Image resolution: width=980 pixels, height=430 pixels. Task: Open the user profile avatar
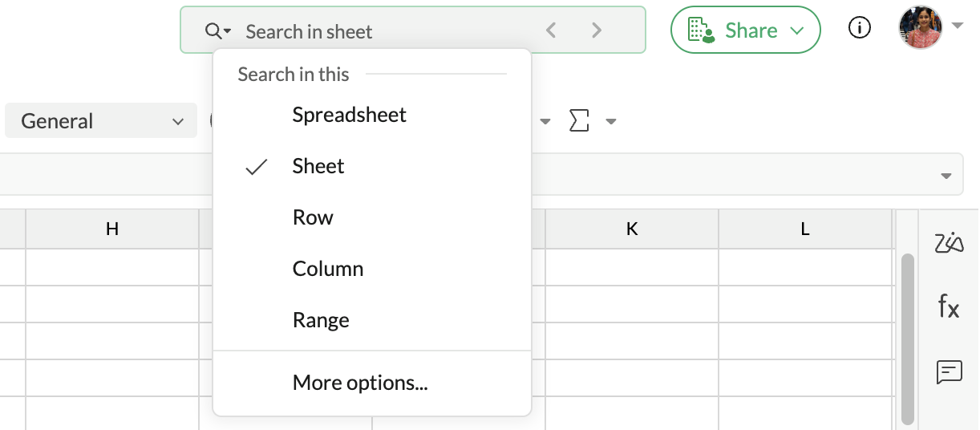pos(920,28)
